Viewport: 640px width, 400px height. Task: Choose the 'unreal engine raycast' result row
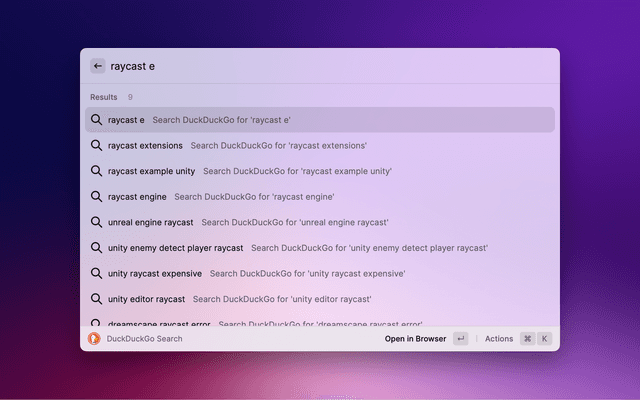click(x=320, y=222)
